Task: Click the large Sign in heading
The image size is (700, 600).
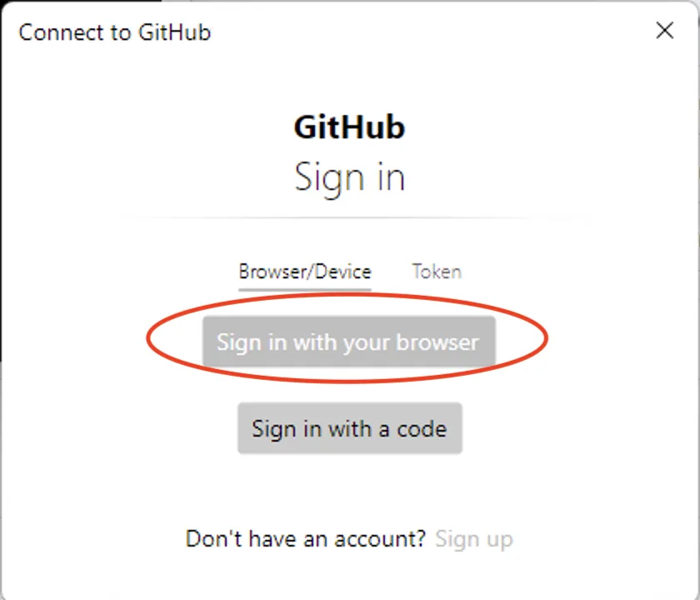Action: pos(349,177)
